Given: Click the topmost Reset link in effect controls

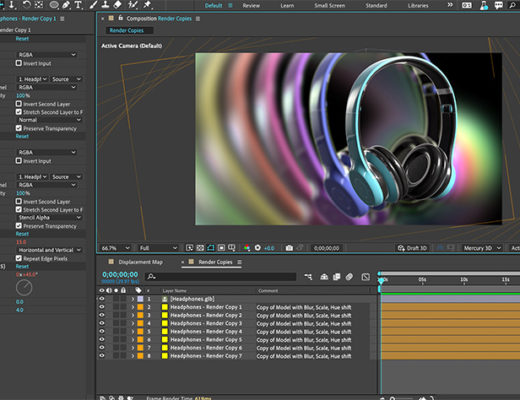Looking at the screenshot, I should click(x=22, y=39).
